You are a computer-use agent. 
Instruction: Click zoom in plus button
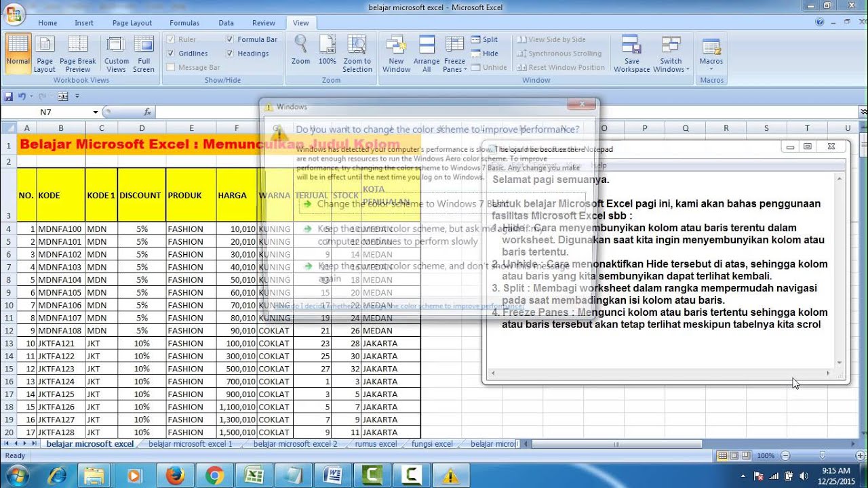[x=859, y=456]
